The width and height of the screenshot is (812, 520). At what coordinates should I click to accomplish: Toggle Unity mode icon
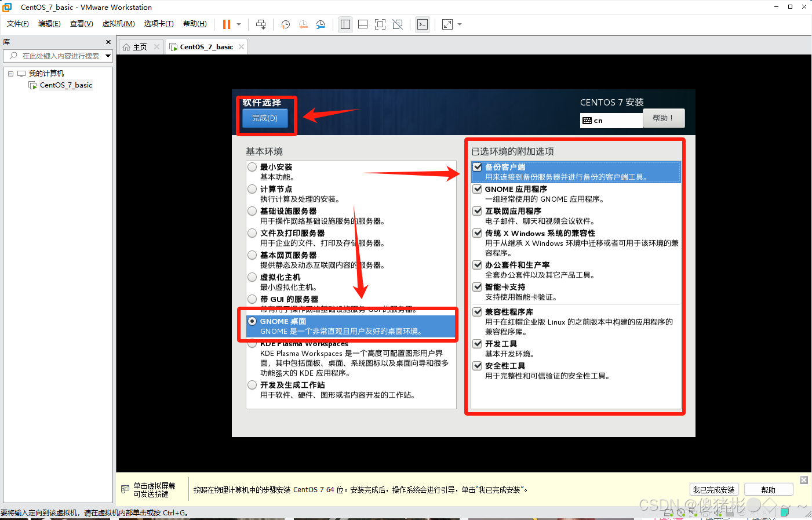pos(398,24)
